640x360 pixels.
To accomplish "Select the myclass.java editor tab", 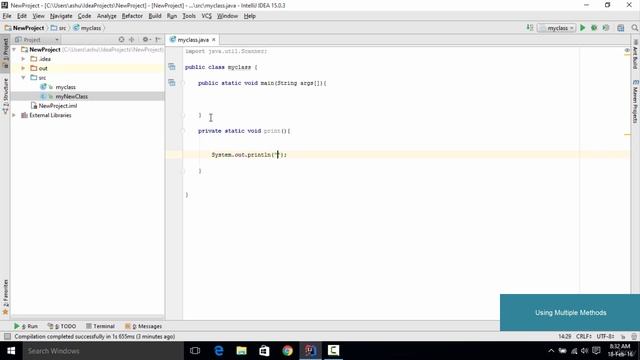I will tap(193, 40).
